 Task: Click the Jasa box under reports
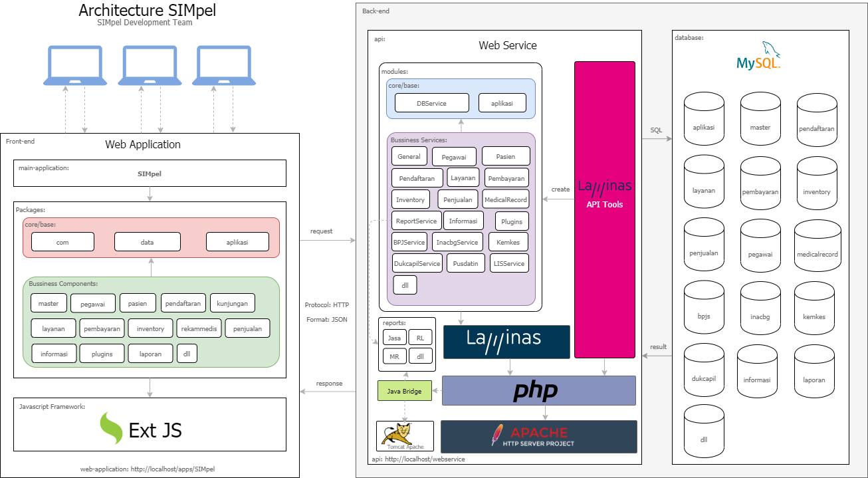point(394,338)
